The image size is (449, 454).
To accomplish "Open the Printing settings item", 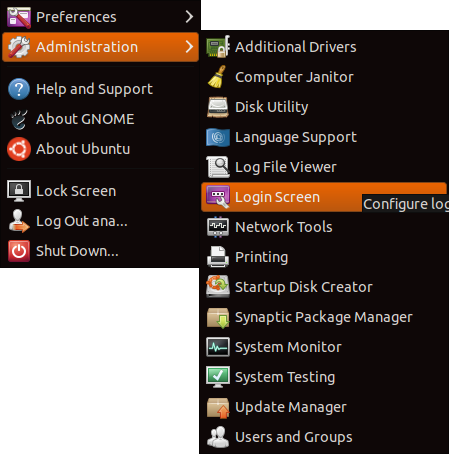I will 324,257.
